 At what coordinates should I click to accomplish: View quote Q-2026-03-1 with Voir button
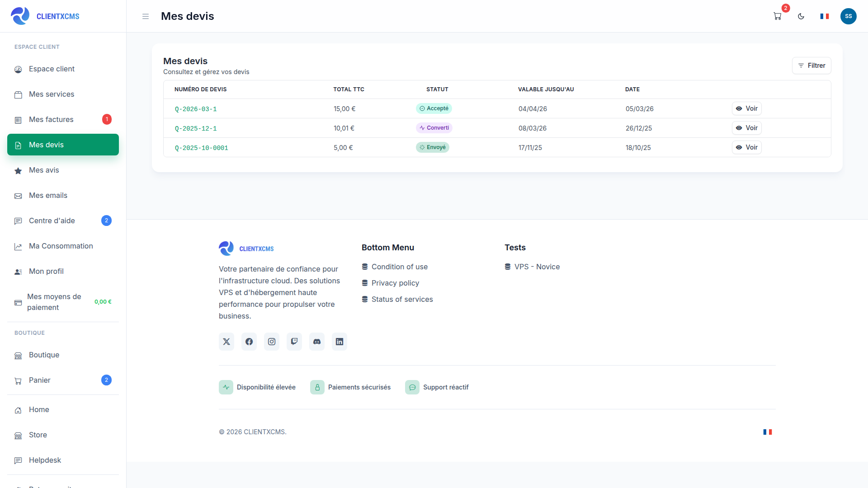pyautogui.click(x=747, y=108)
